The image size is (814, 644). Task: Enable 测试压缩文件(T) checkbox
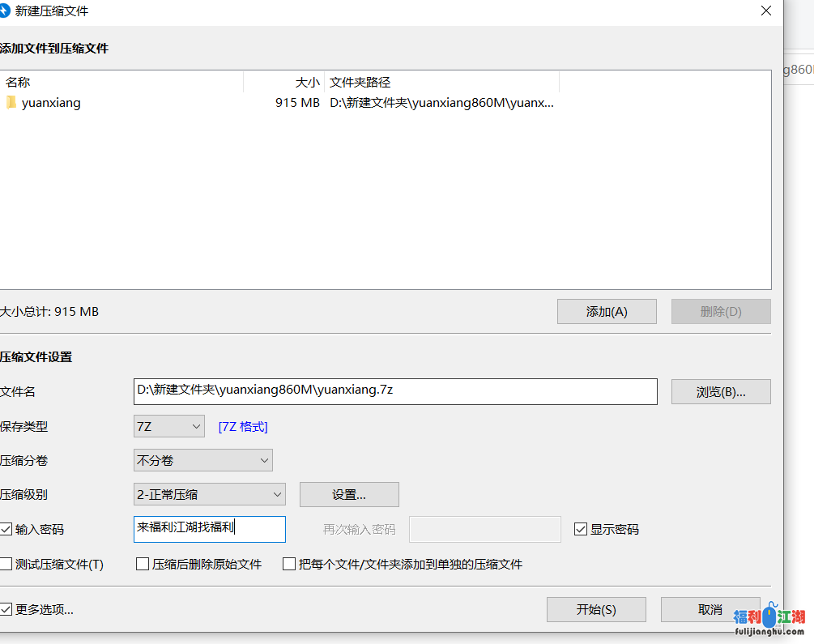click(x=6, y=565)
